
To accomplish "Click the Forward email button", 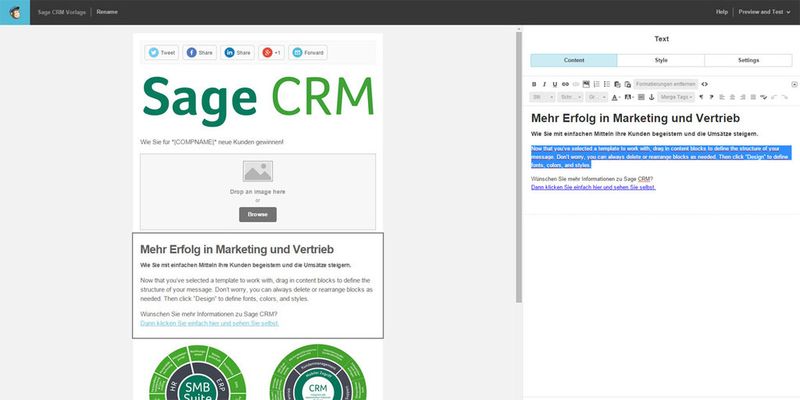I will (x=308, y=53).
